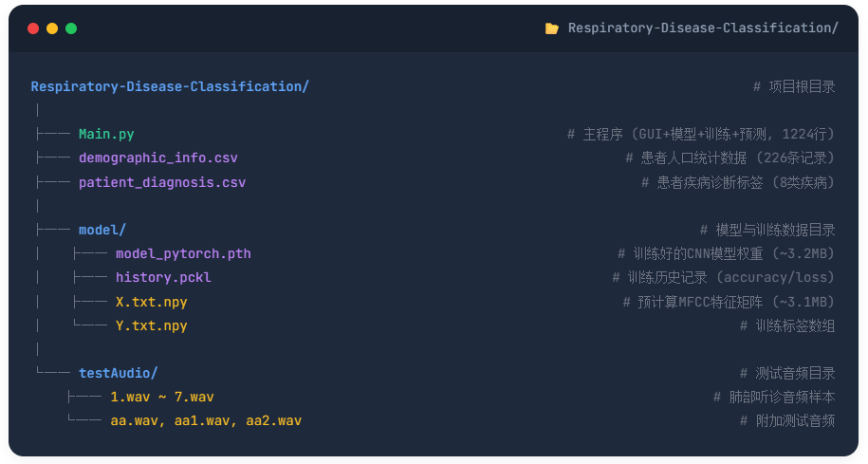
Task: Click the comment beside testAudio/ folder
Action: (787, 373)
